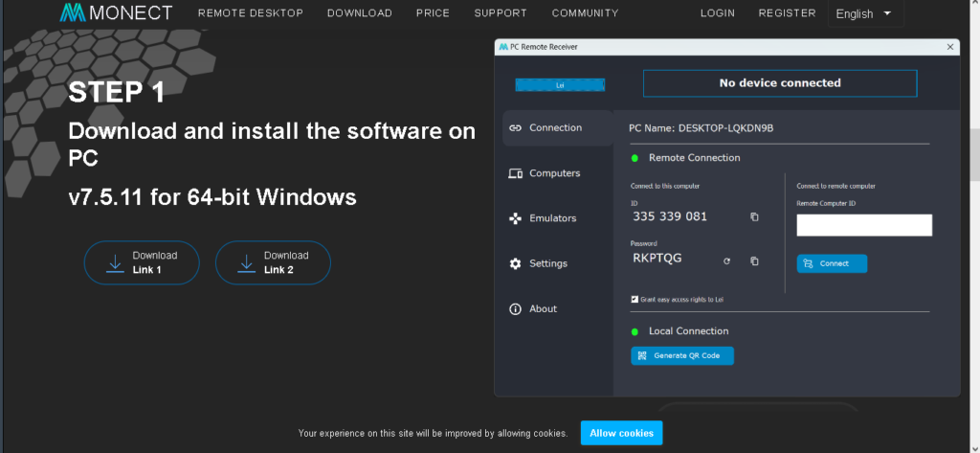This screenshot has width=980, height=453.
Task: Refresh the password RKPTQG
Action: [x=727, y=261]
